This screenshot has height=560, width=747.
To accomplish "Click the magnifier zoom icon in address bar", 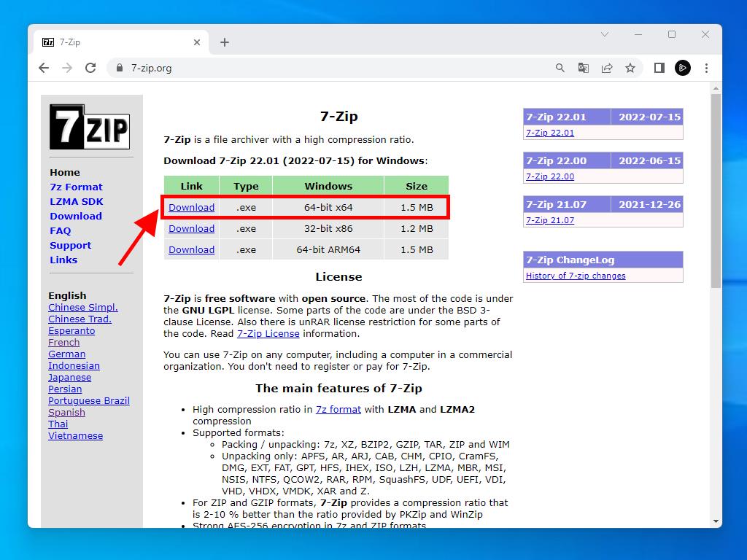I will (560, 68).
